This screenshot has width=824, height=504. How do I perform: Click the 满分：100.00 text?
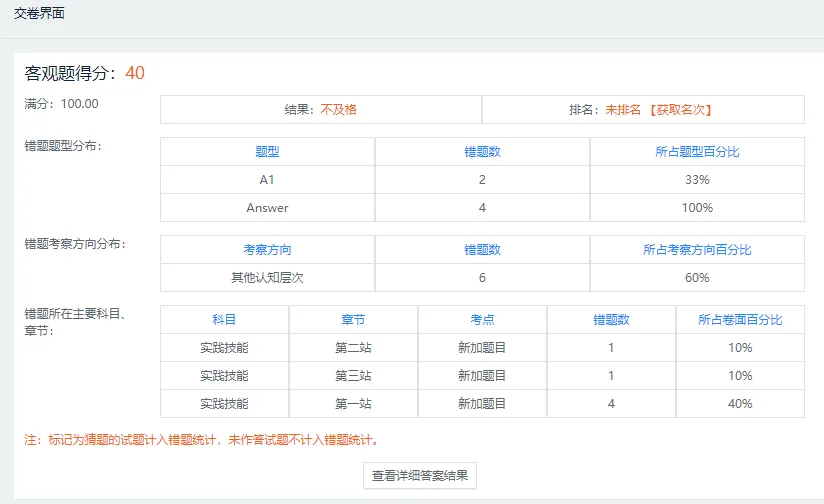61,104
